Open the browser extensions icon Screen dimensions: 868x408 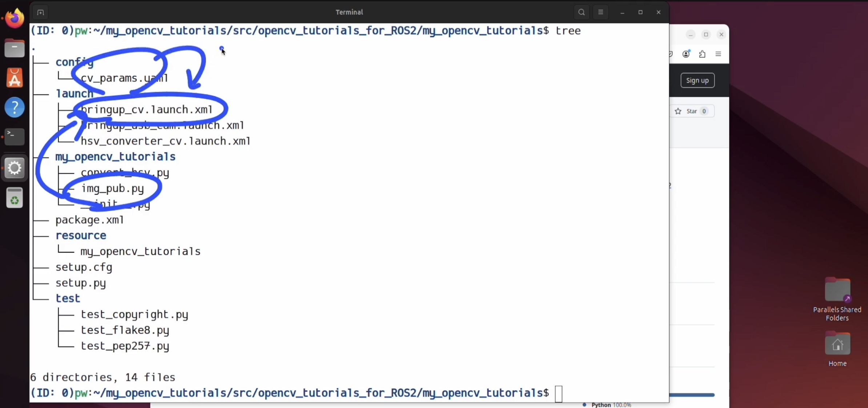702,54
